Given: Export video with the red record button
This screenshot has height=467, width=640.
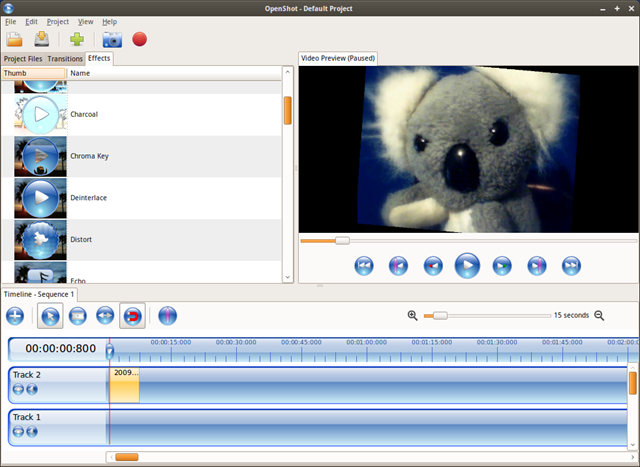Looking at the screenshot, I should (x=140, y=40).
